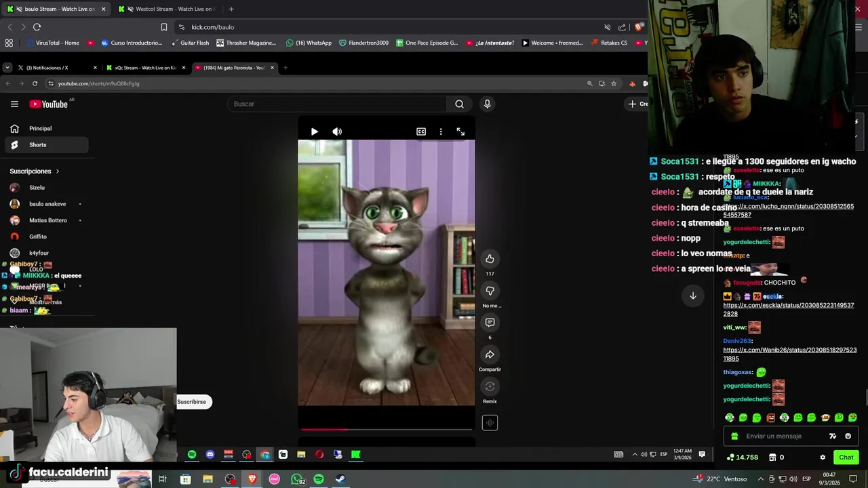Open the Windows notification center icon
This screenshot has height=488, width=868.
(854, 479)
